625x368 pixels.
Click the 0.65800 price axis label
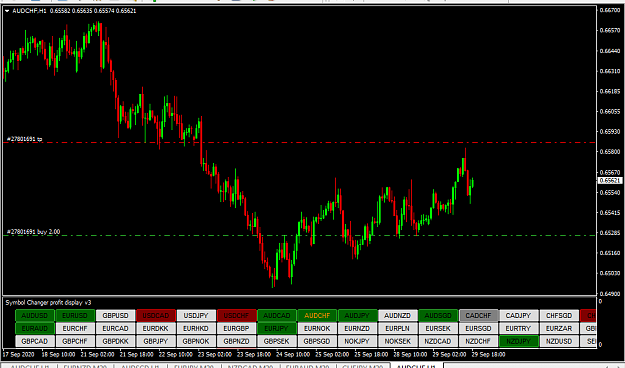[x=609, y=152]
